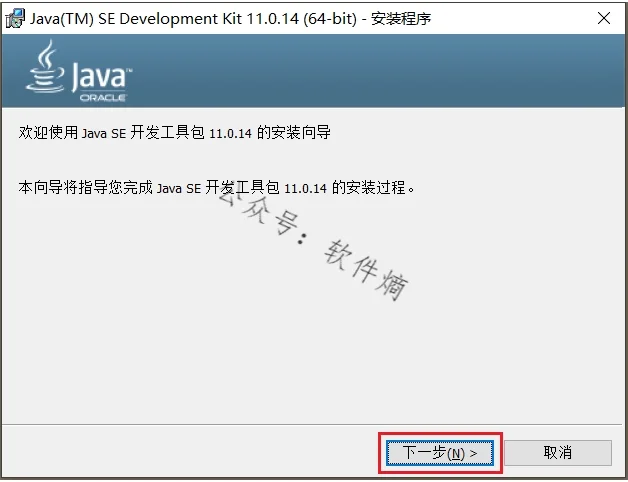Viewport: 628px width, 482px height.
Task: Click the Java wordmark in the banner
Action: 100,76
